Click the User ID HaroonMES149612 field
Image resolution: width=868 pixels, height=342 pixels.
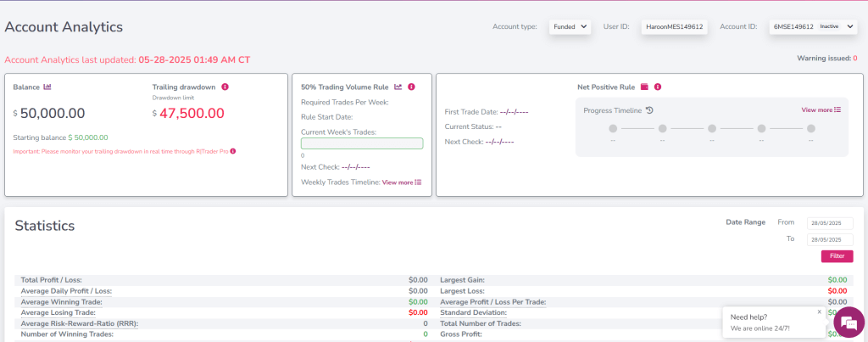[674, 26]
